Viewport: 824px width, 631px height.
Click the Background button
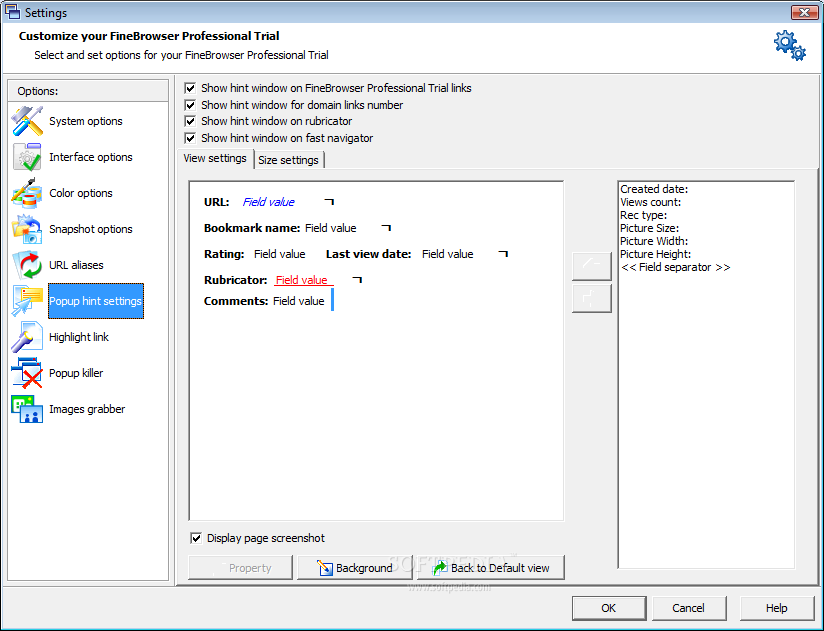click(355, 567)
